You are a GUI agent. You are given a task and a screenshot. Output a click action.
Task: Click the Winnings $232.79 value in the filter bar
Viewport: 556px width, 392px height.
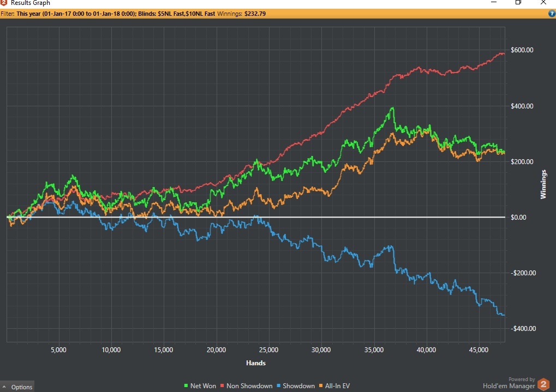click(255, 14)
